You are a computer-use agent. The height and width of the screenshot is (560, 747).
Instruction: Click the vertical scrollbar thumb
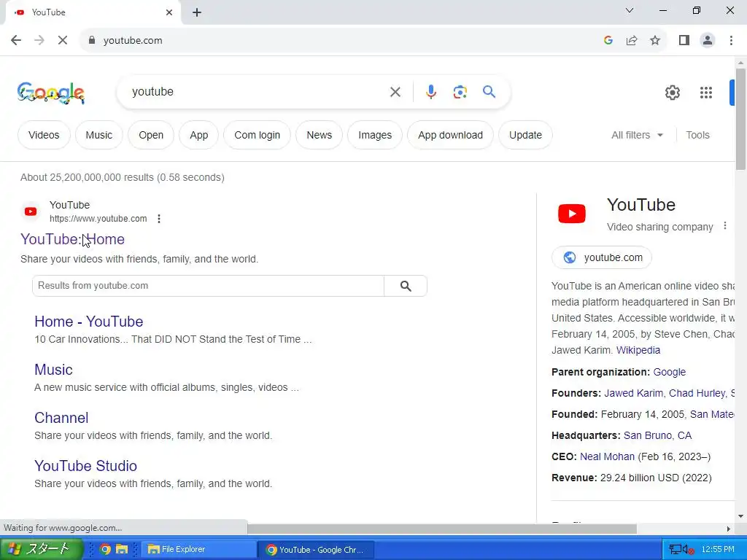click(x=740, y=119)
